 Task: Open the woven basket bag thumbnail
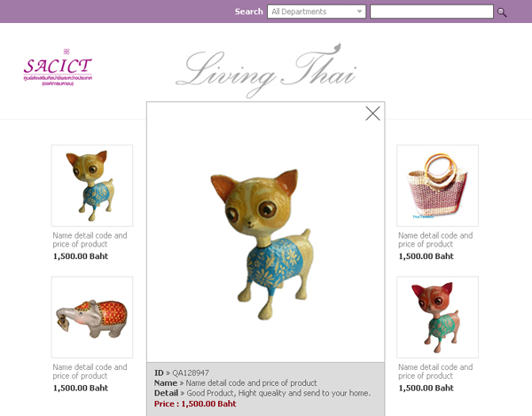click(x=437, y=185)
